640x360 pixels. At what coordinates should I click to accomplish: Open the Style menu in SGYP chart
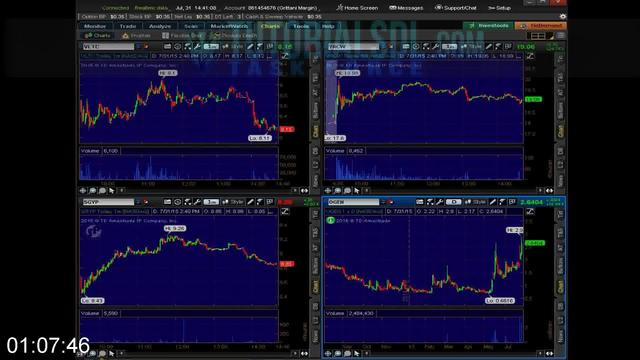233,202
